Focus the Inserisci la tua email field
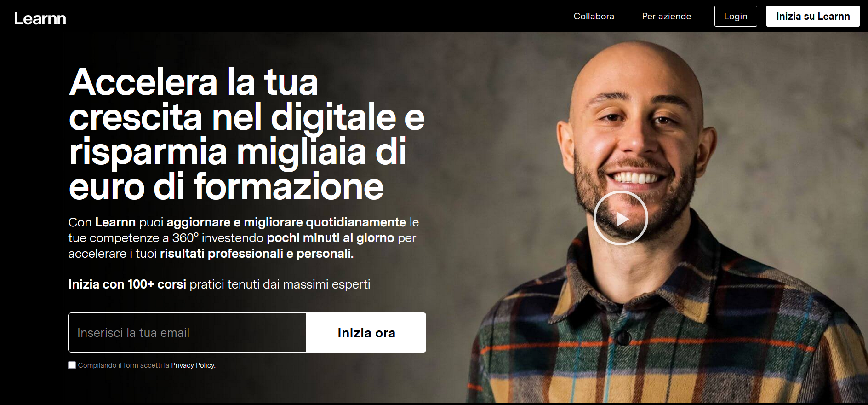868x405 pixels. coord(187,333)
